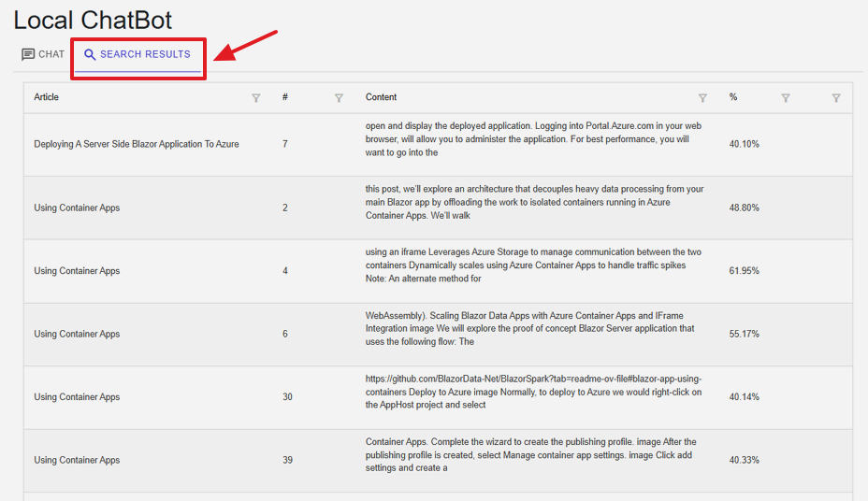This screenshot has width=868, height=501.
Task: Click the chunk number 30 cell
Action: (x=287, y=397)
